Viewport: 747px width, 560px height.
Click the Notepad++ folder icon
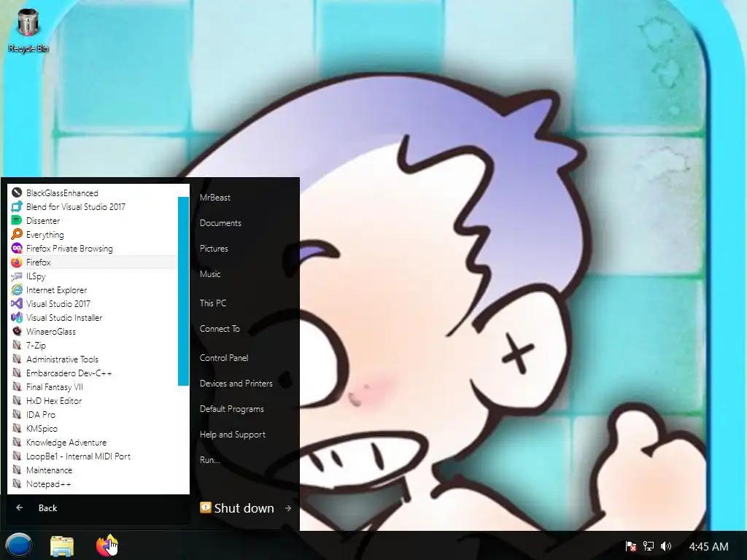click(x=17, y=483)
